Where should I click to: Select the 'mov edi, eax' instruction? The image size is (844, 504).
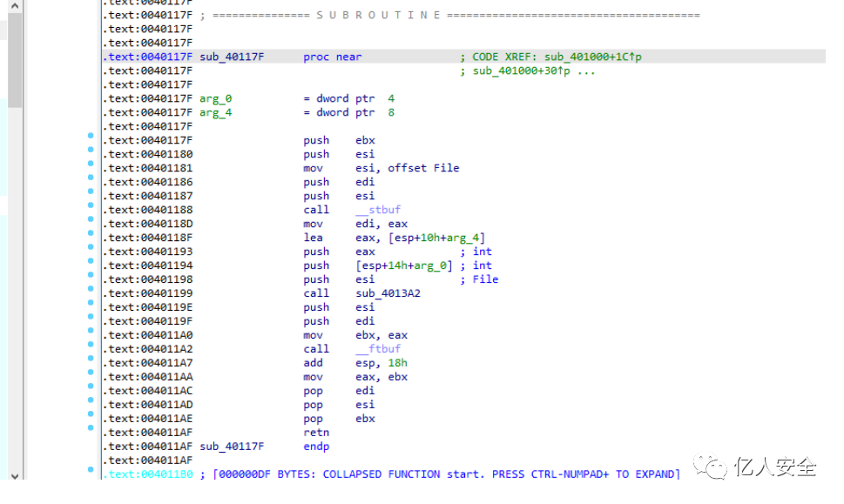click(355, 224)
